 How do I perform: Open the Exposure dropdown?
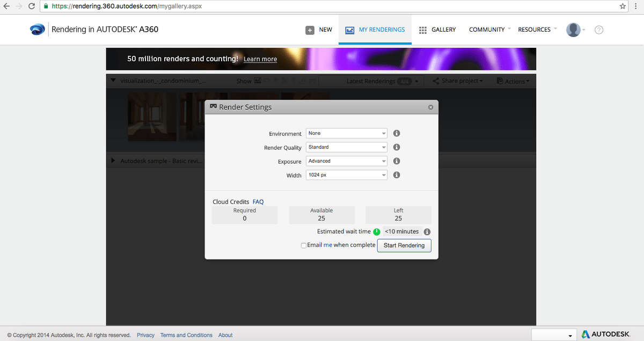point(347,161)
